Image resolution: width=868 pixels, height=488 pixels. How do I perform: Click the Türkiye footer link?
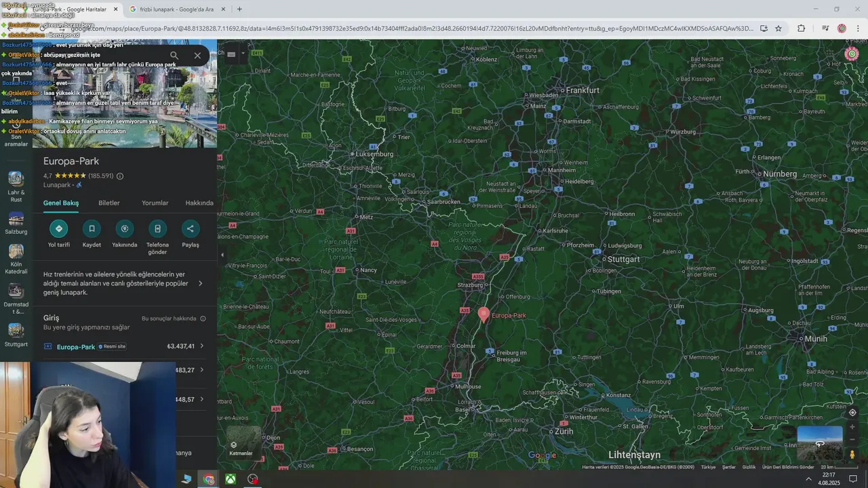pos(708,467)
